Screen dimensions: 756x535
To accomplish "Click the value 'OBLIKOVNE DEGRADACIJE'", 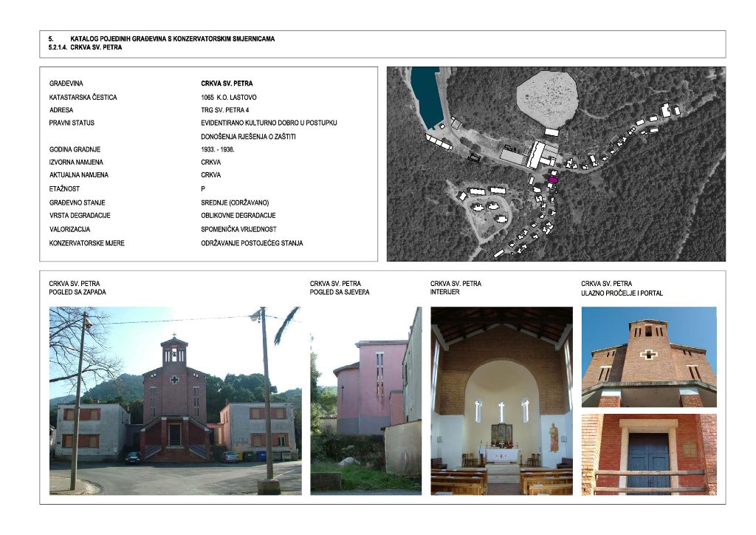I will (x=238, y=216).
